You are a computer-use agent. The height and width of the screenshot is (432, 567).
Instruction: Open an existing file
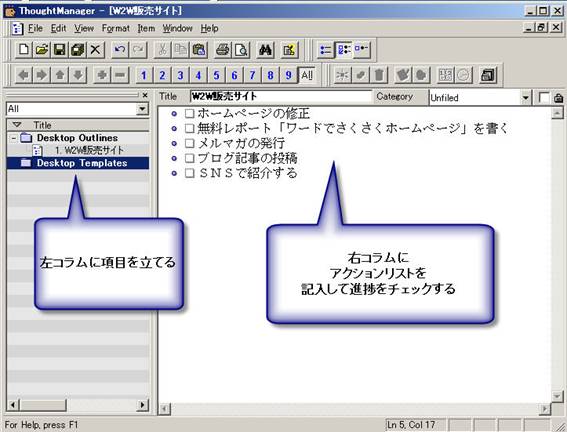(42, 50)
